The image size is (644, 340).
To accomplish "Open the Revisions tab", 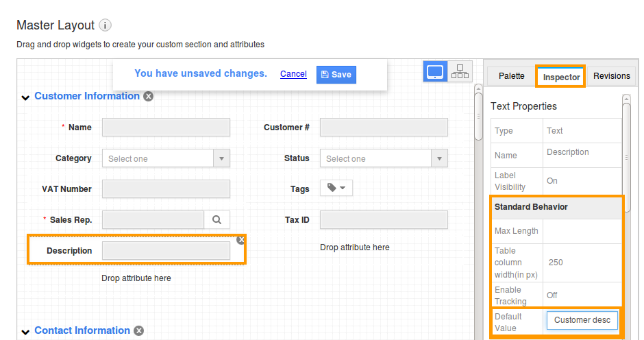I will 611,76.
